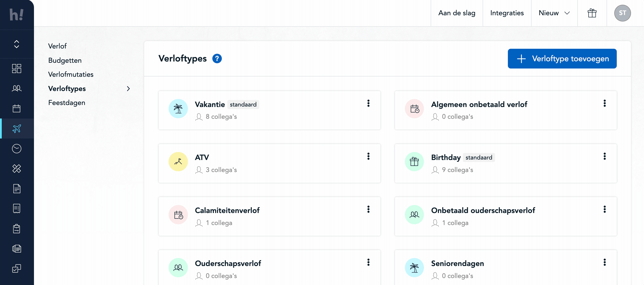Click the bandage sick-leave sidebar icon

click(x=16, y=169)
